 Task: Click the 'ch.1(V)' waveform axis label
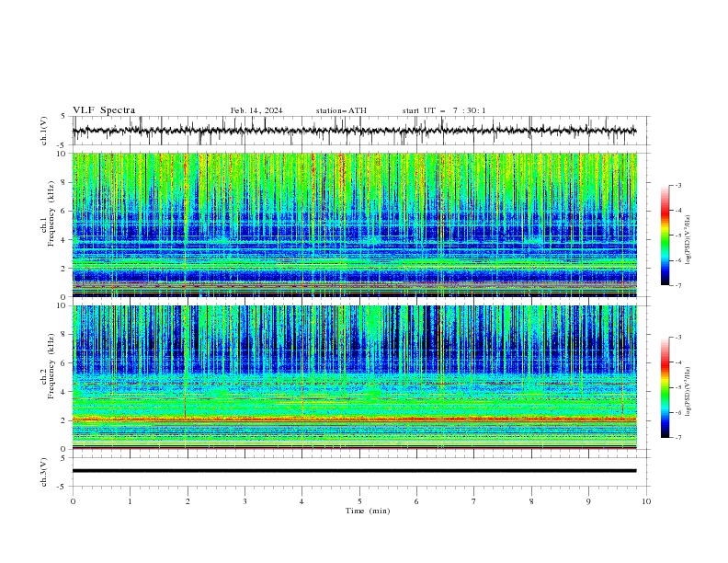pos(44,131)
